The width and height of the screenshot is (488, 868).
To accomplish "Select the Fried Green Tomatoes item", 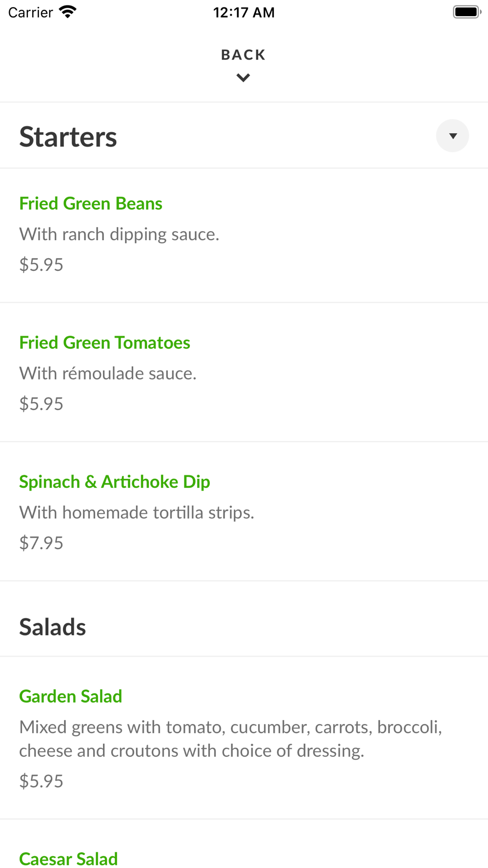I will coord(104,343).
